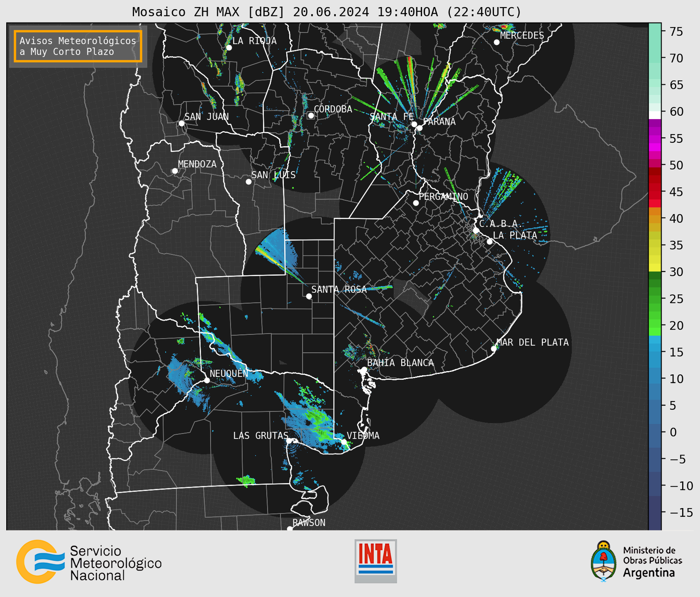Click the LA RIOJA label text
Image resolution: width=700 pixels, height=597 pixels.
tap(254, 41)
